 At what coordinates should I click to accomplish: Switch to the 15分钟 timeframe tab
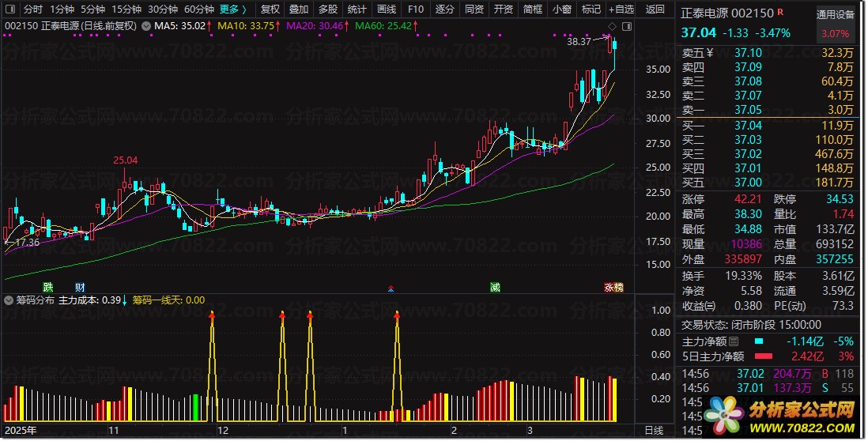tap(126, 9)
